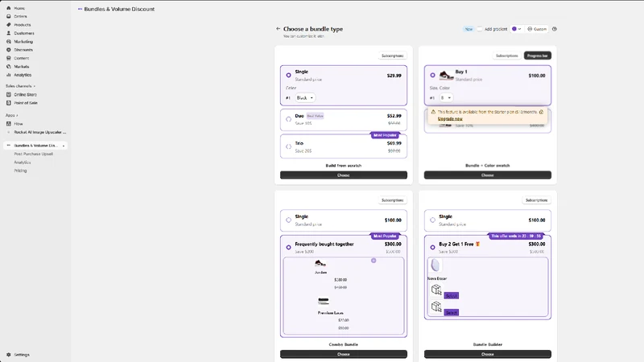Open the purple theme color dropdown

[x=516, y=29]
